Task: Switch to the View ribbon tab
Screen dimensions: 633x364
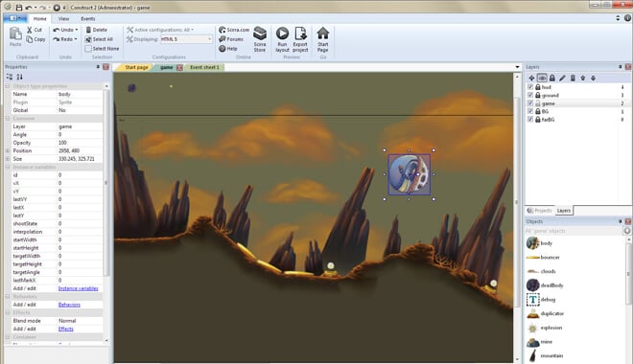Action: tap(63, 18)
